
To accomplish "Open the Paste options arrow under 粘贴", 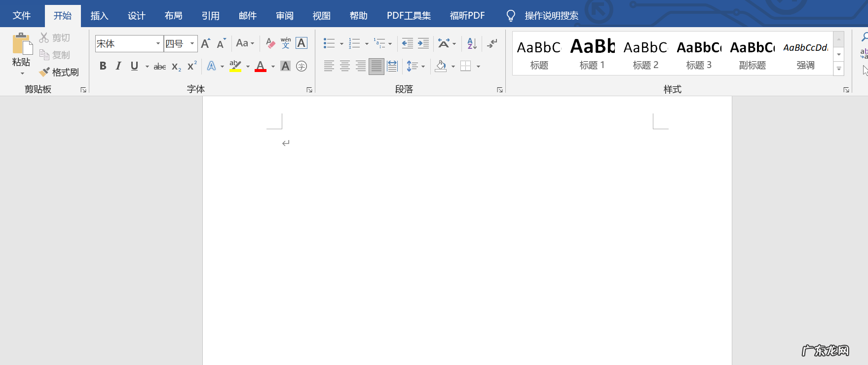I will [22, 73].
